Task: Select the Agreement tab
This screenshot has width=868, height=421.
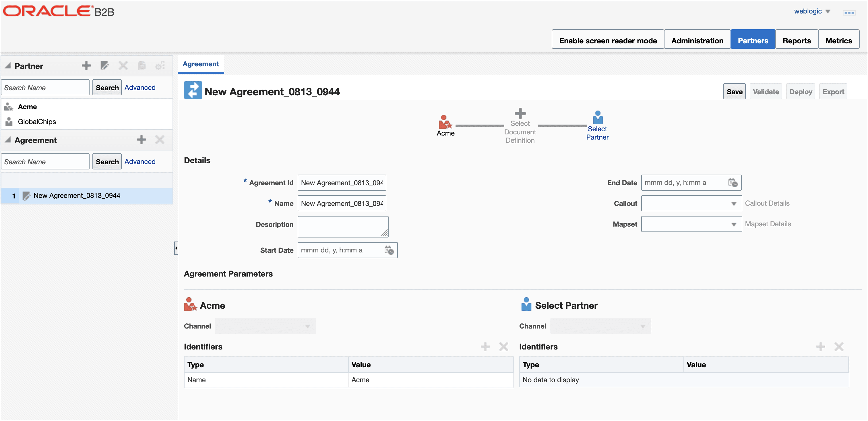Action: click(x=200, y=64)
